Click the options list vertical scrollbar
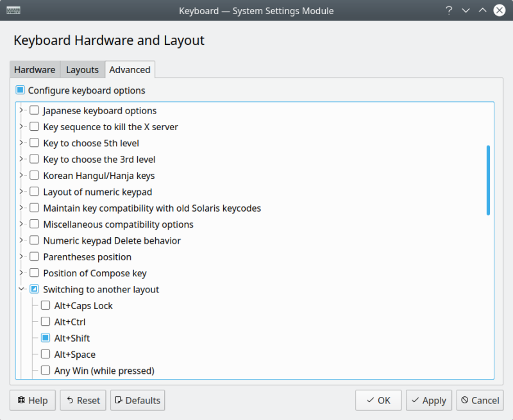The image size is (513, 420). tap(488, 180)
